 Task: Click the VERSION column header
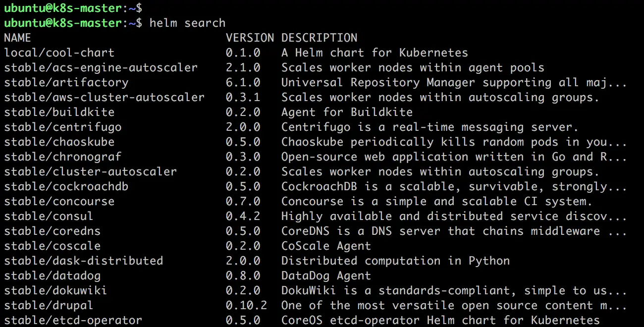point(250,38)
